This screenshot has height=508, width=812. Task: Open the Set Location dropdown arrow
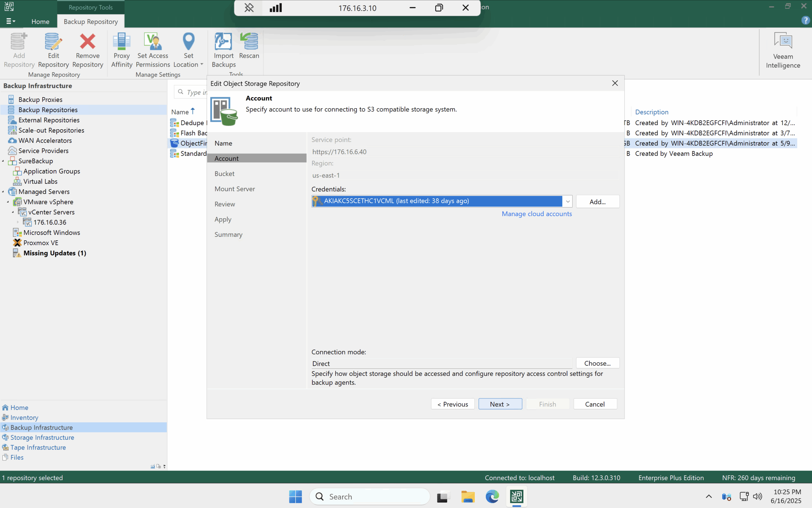pyautogui.click(x=202, y=64)
